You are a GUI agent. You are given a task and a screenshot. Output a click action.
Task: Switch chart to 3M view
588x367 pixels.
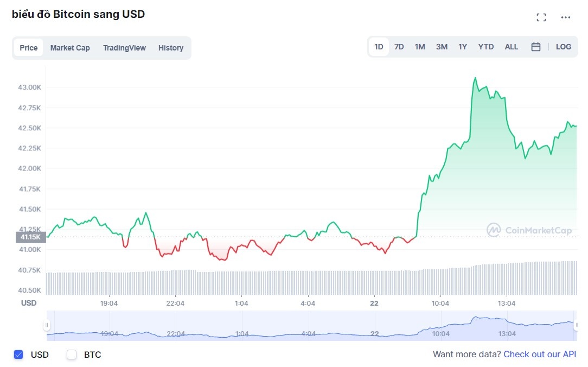point(441,47)
